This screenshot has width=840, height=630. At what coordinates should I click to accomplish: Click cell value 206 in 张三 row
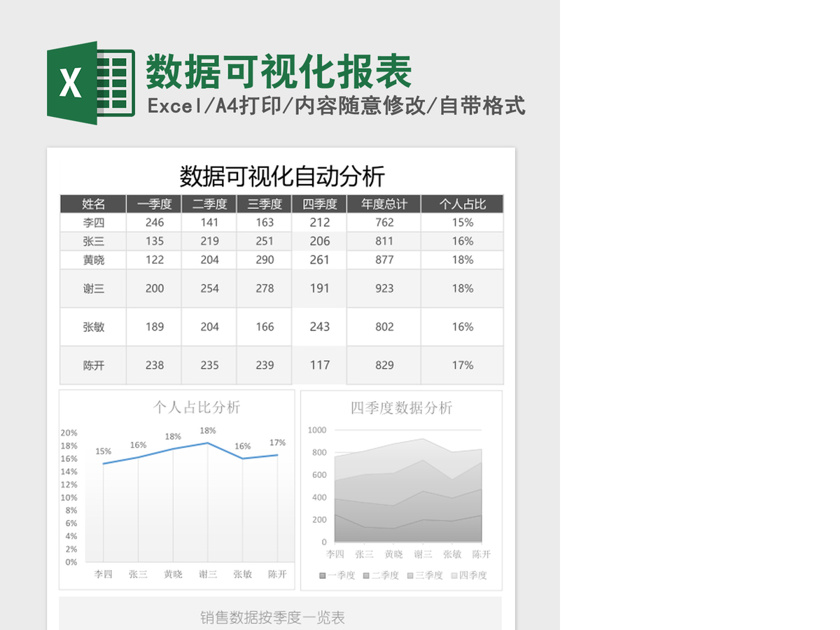319,241
